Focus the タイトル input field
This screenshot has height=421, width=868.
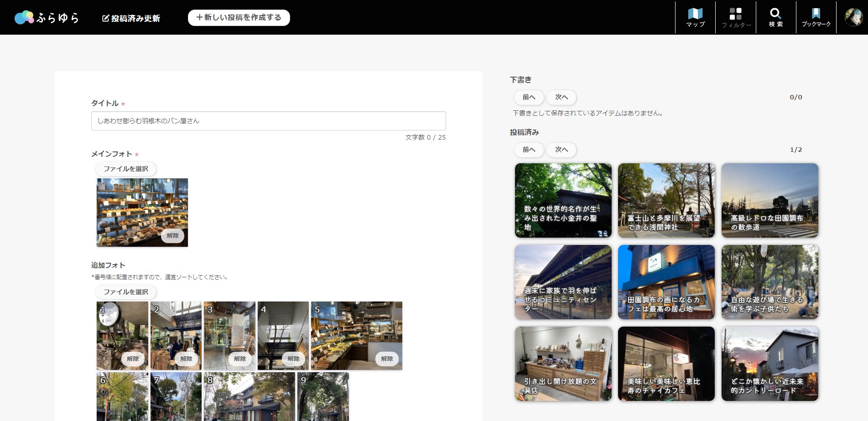[x=268, y=121]
